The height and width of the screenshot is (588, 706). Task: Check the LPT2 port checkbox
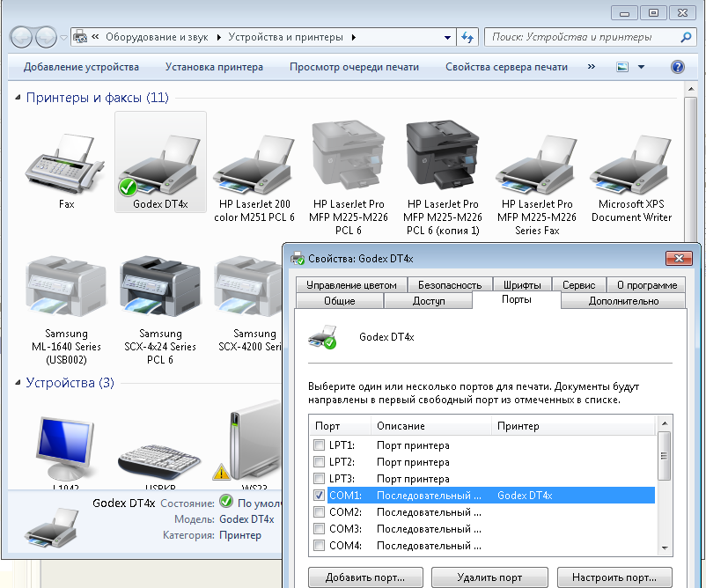[319, 462]
